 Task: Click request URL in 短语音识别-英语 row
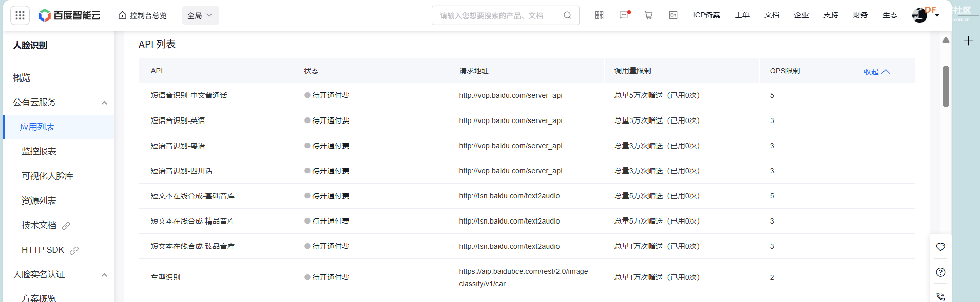point(511,120)
